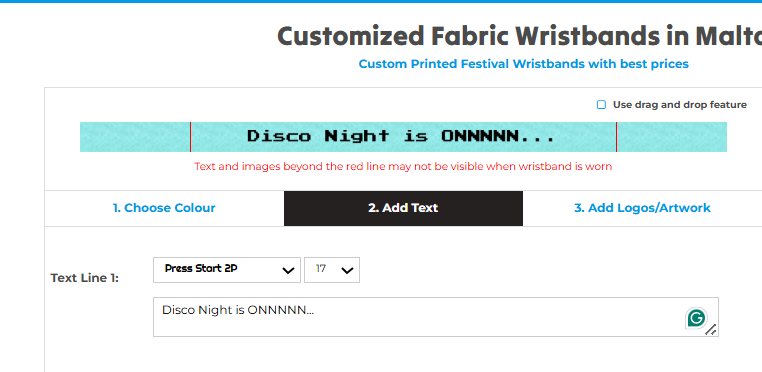Open the font size 17 dropdown
This screenshot has width=762, height=372.
coord(332,270)
